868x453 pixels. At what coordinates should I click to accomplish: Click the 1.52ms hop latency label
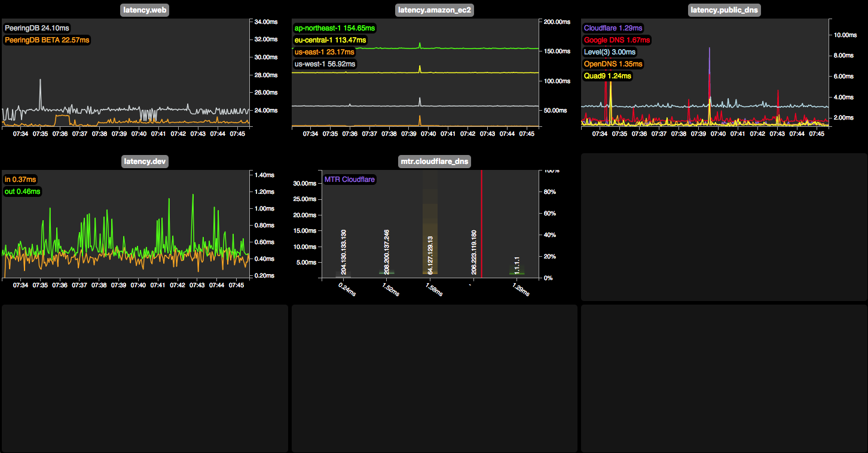point(391,288)
